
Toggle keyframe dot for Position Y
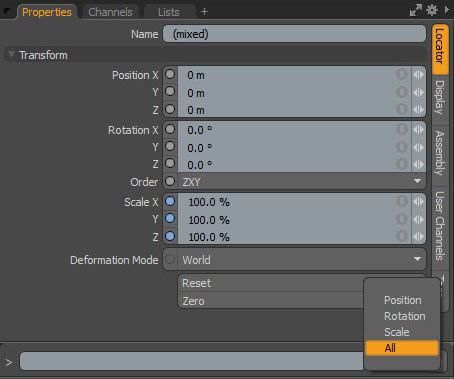[x=170, y=91]
